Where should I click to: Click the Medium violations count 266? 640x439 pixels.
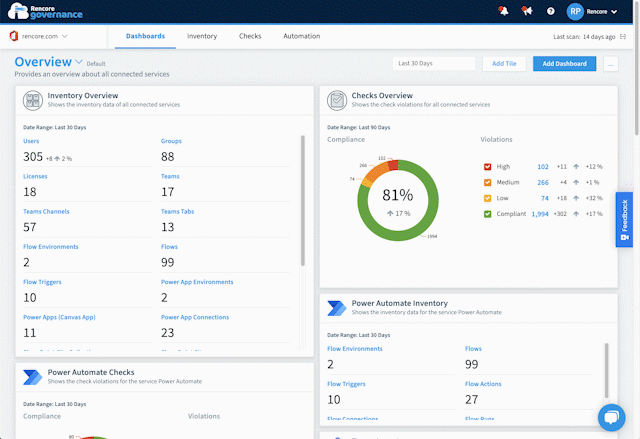[x=543, y=182]
